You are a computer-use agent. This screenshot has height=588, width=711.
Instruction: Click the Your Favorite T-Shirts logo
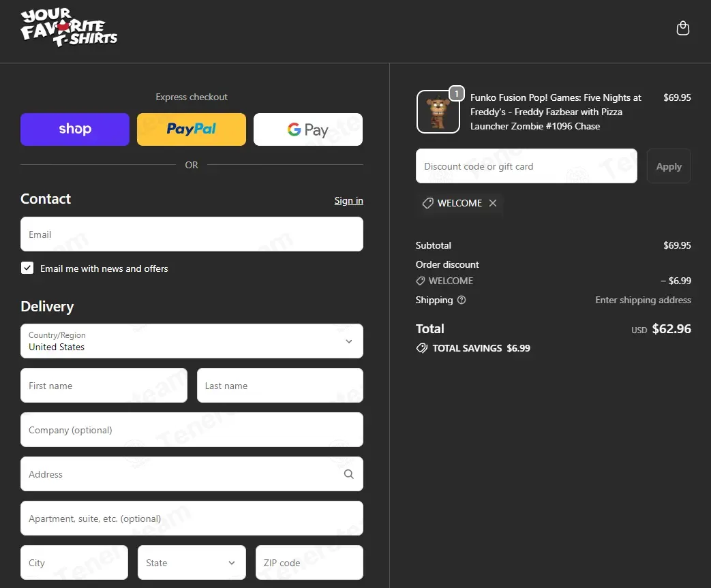69,27
